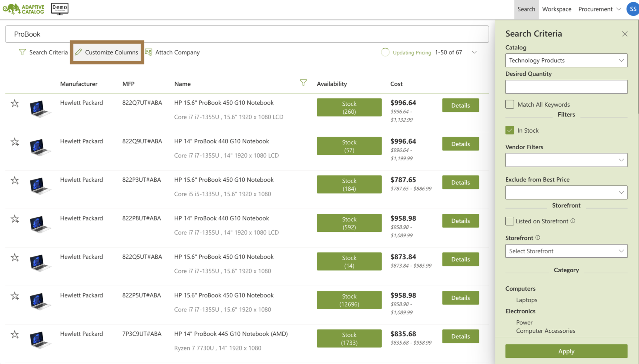The height and width of the screenshot is (364, 639).
Task: Check the Listed on Storefront box
Action: pyautogui.click(x=510, y=221)
